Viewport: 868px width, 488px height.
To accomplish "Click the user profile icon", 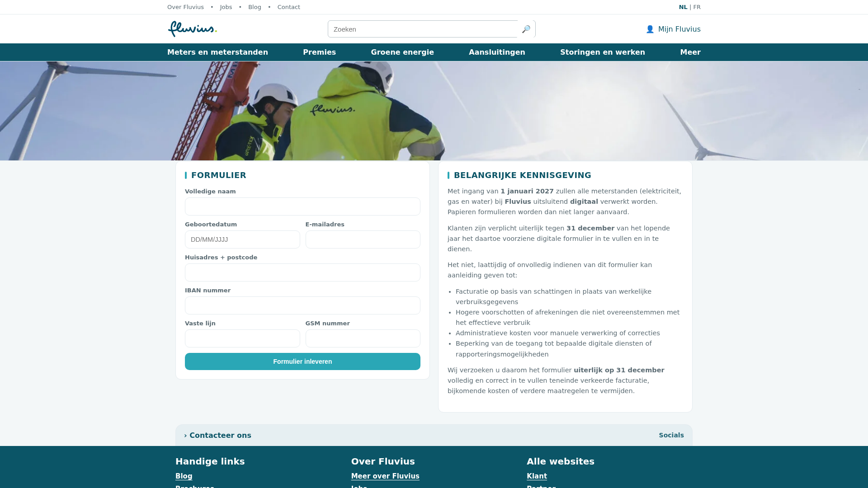I will 650,29.
